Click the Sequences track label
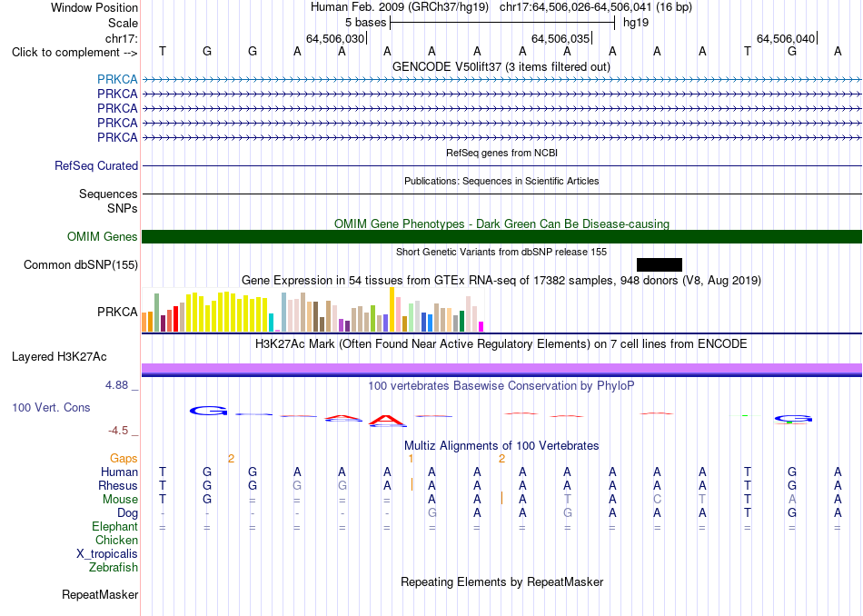Image resolution: width=863 pixels, height=616 pixels. 108,194
